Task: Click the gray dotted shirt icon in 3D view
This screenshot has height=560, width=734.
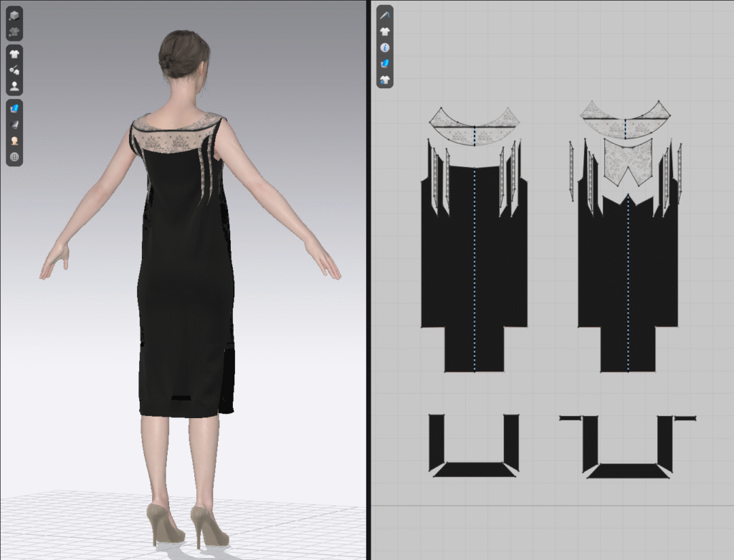Action: pyautogui.click(x=14, y=32)
